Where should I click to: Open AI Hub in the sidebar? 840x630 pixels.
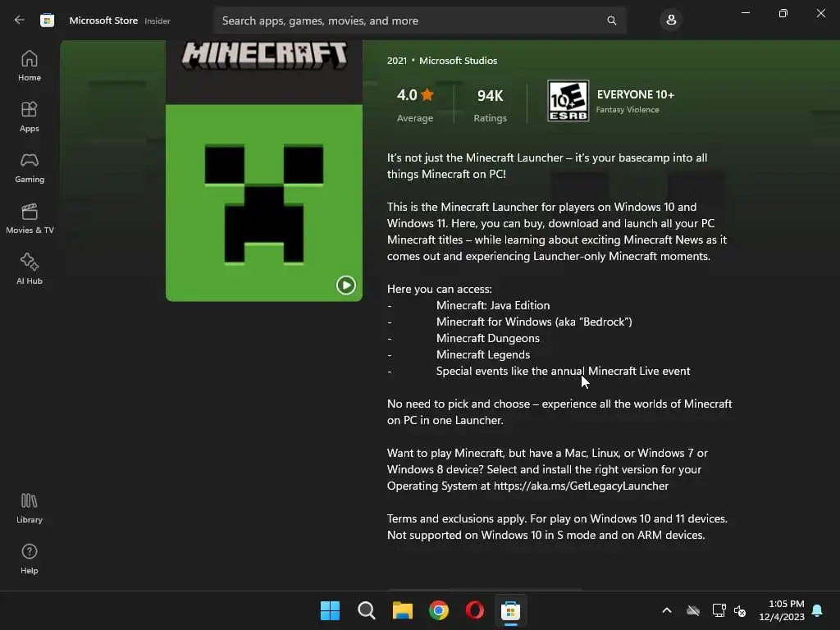(x=30, y=269)
